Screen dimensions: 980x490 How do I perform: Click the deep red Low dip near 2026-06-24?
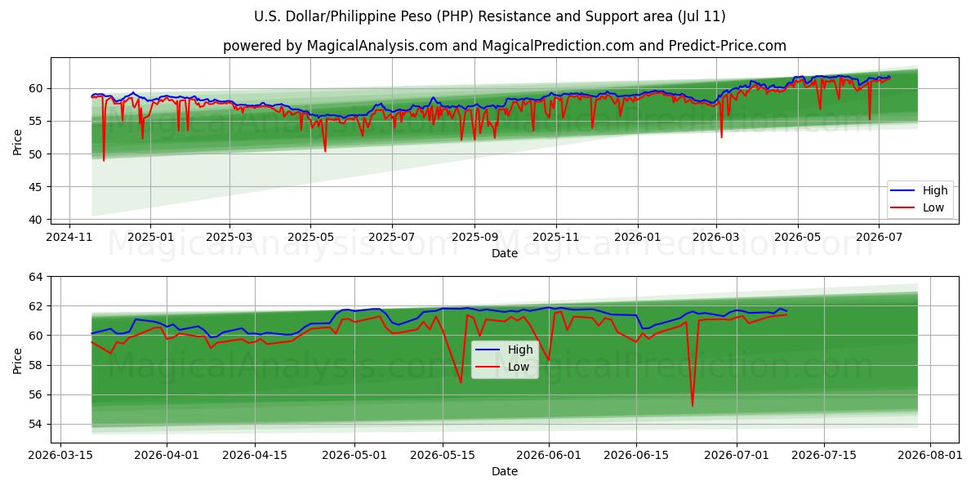693,403
